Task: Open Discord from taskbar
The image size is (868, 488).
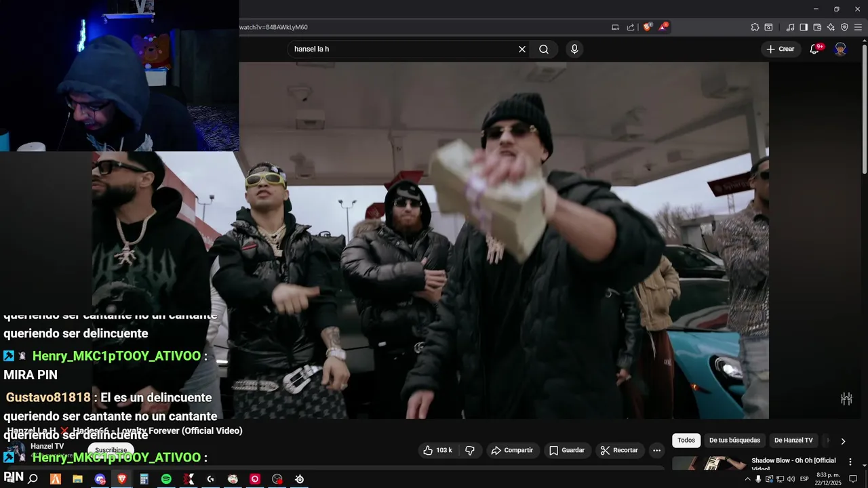Action: click(100, 479)
